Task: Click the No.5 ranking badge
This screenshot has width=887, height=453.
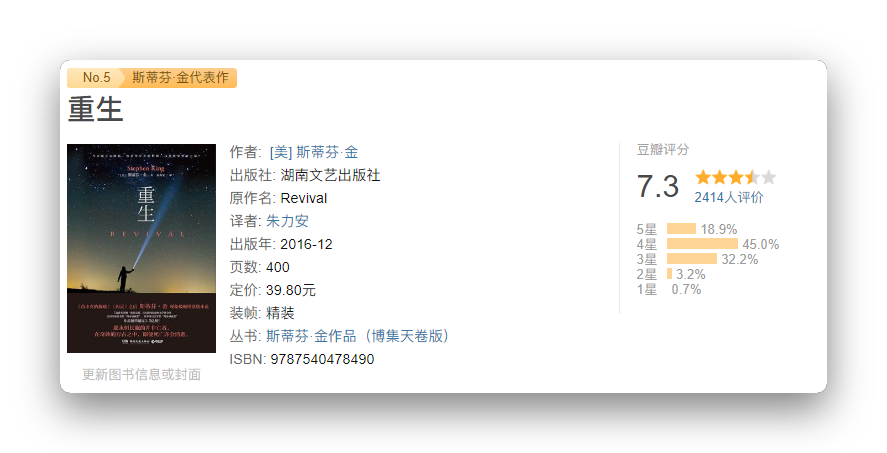Action: (x=95, y=77)
